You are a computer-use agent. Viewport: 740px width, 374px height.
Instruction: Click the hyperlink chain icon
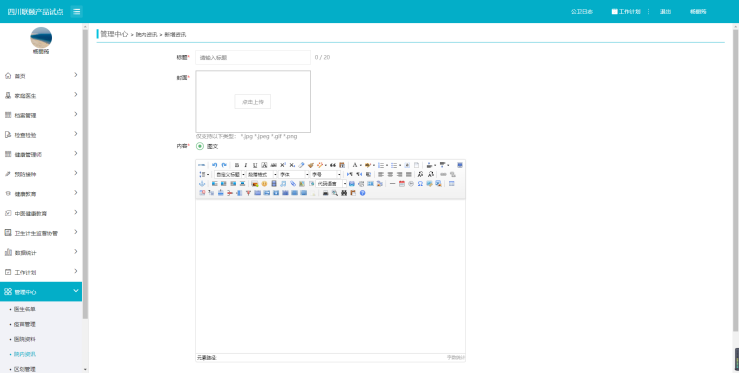pyautogui.click(x=443, y=175)
